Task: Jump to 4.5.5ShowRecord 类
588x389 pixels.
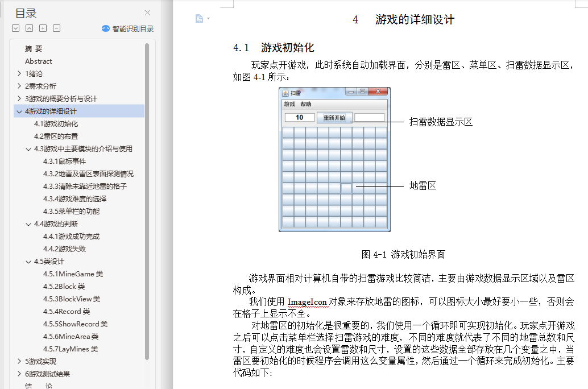Action: tap(75, 324)
